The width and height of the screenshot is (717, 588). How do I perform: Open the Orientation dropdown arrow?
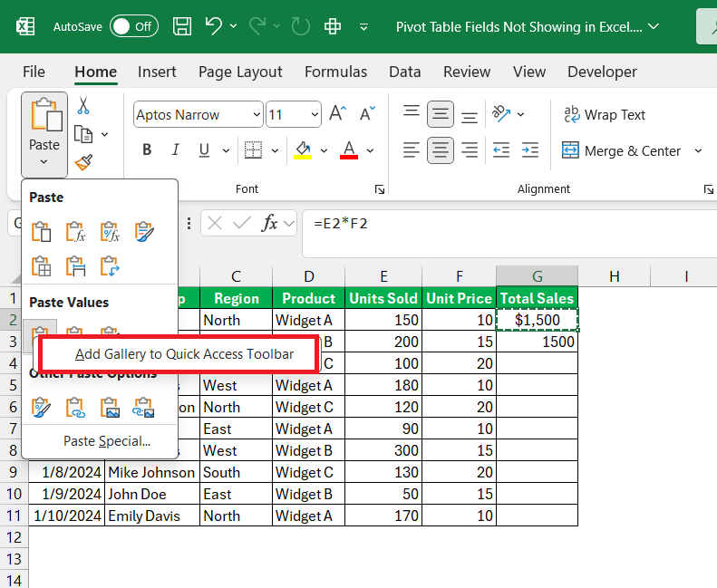(520, 114)
